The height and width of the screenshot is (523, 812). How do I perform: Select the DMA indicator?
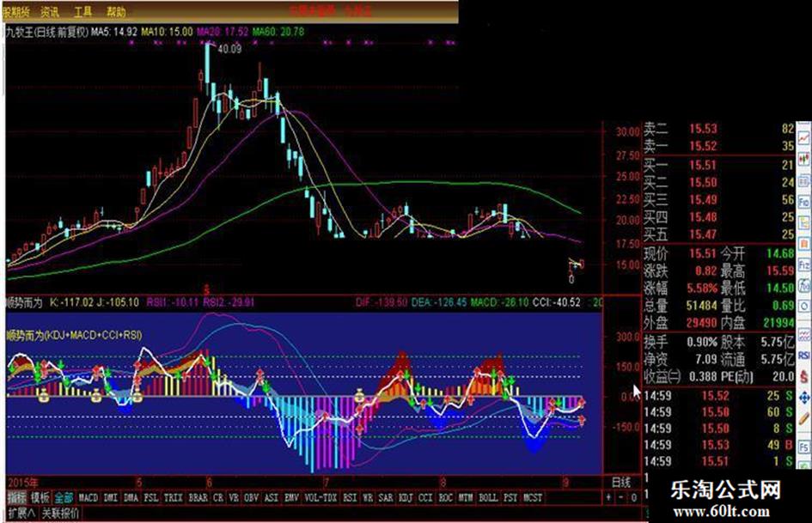131,497
